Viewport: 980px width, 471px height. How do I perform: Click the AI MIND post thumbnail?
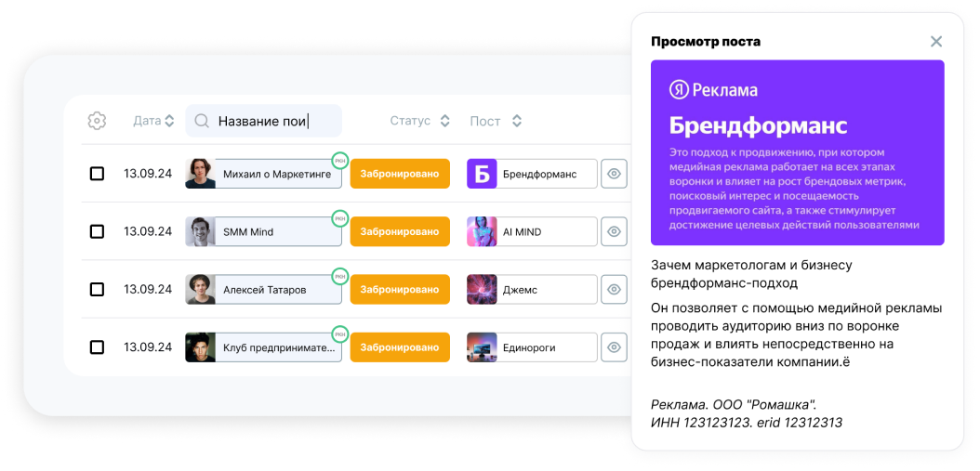[x=482, y=231]
